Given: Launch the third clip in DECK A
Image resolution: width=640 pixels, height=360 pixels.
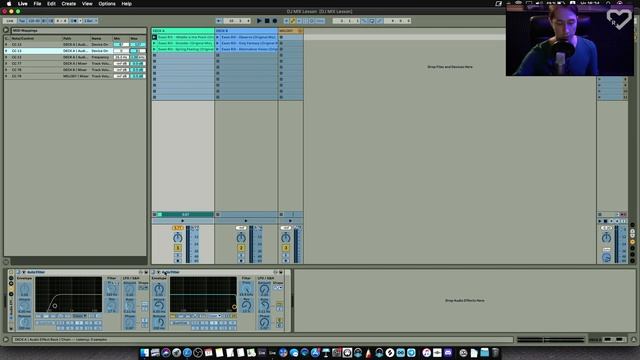Looking at the screenshot, I should 154,49.
